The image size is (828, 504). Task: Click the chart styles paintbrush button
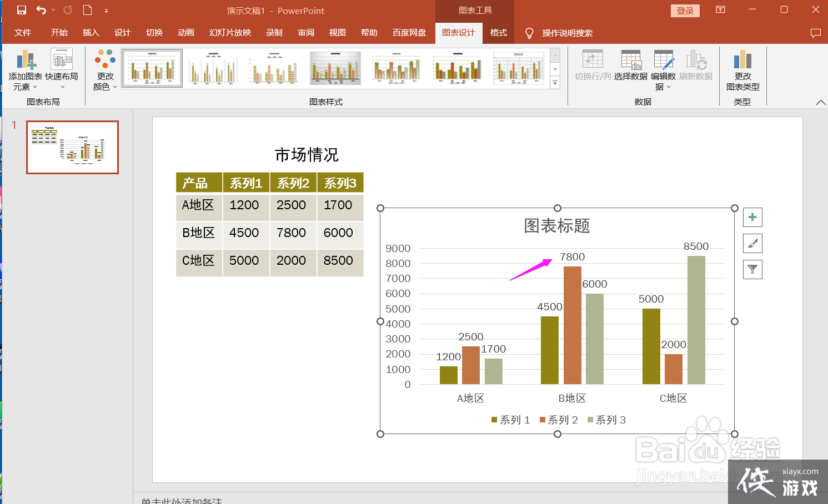point(752,243)
